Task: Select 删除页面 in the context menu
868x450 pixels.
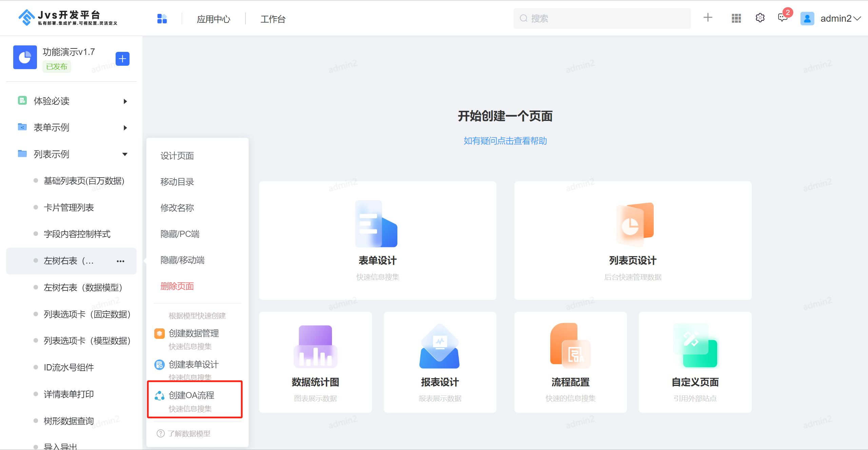Action: [177, 286]
